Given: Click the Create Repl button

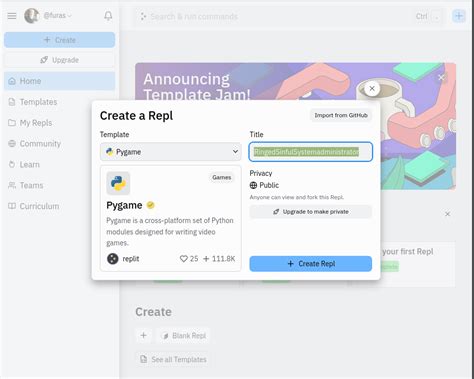Looking at the screenshot, I should pos(311,264).
